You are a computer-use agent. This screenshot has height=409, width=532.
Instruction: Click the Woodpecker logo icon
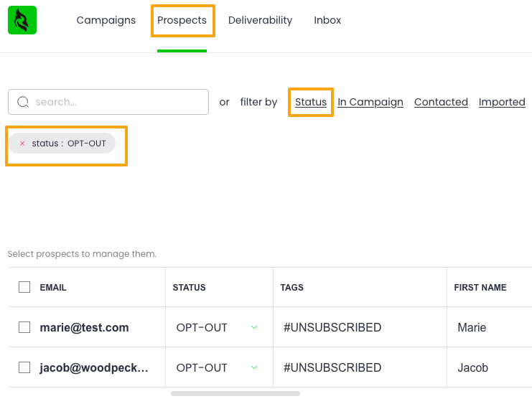(22, 20)
